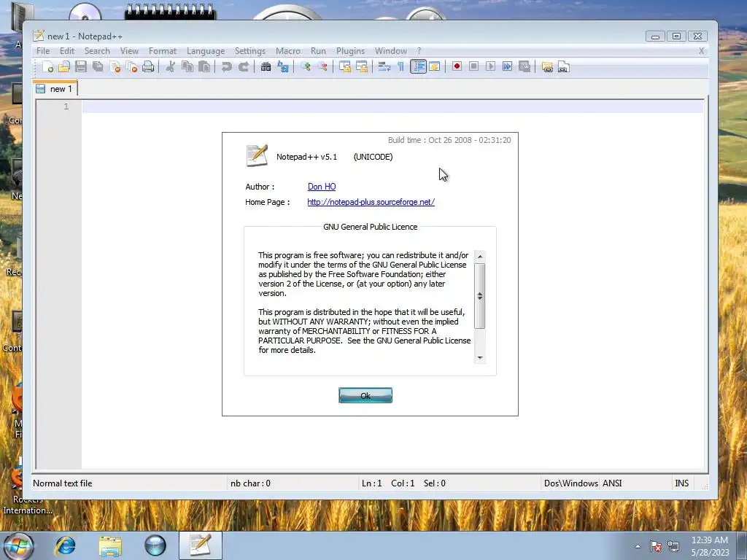
Task: Open the Windows Start button
Action: 18,545
